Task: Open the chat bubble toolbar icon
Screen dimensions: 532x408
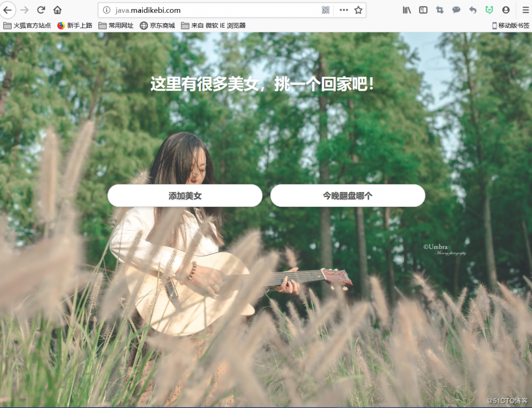Action: 456,10
